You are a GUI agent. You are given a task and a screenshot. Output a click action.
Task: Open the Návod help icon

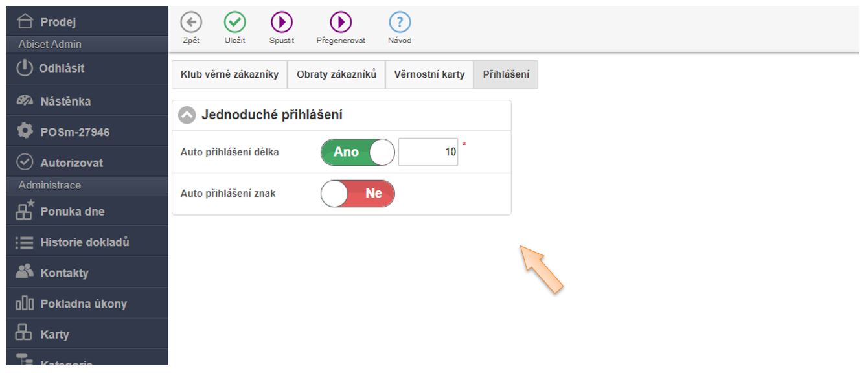pyautogui.click(x=400, y=23)
